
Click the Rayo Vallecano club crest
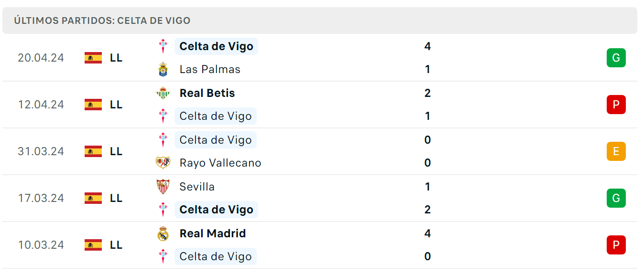pos(163,163)
